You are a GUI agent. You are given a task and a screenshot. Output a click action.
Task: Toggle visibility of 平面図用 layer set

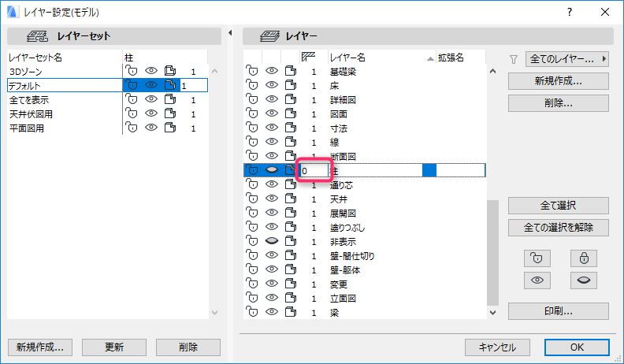tap(151, 128)
